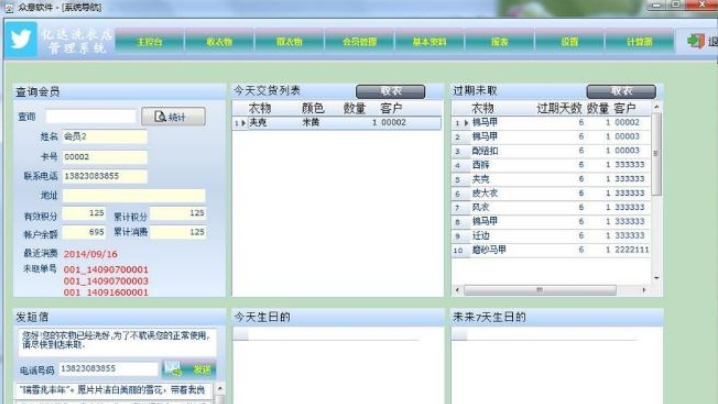Click the right arrow of 过期未取 horizontal scrollbar

click(x=644, y=290)
